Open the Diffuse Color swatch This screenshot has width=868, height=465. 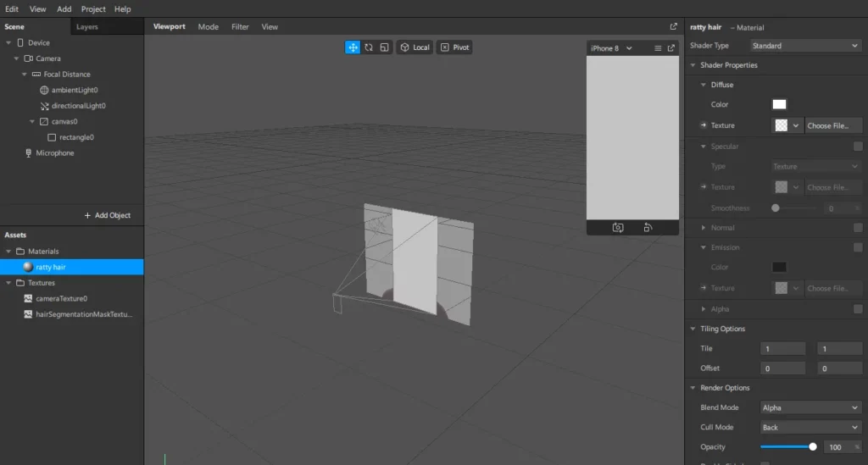pyautogui.click(x=779, y=104)
